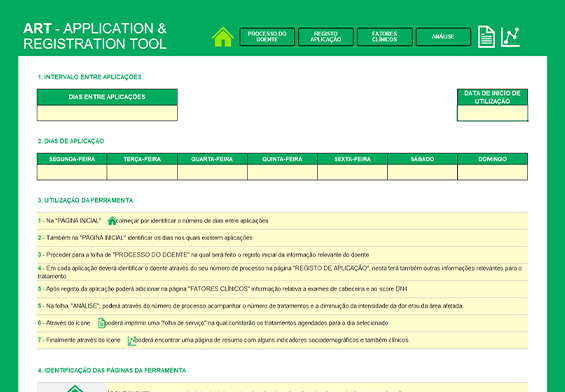Open the REGISTO APLICAÇÃO page
565x392 pixels.
pyautogui.click(x=326, y=37)
